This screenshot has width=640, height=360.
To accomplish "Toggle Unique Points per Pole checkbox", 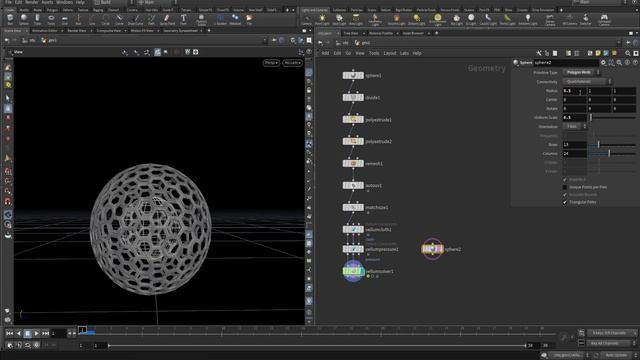I will 565,187.
